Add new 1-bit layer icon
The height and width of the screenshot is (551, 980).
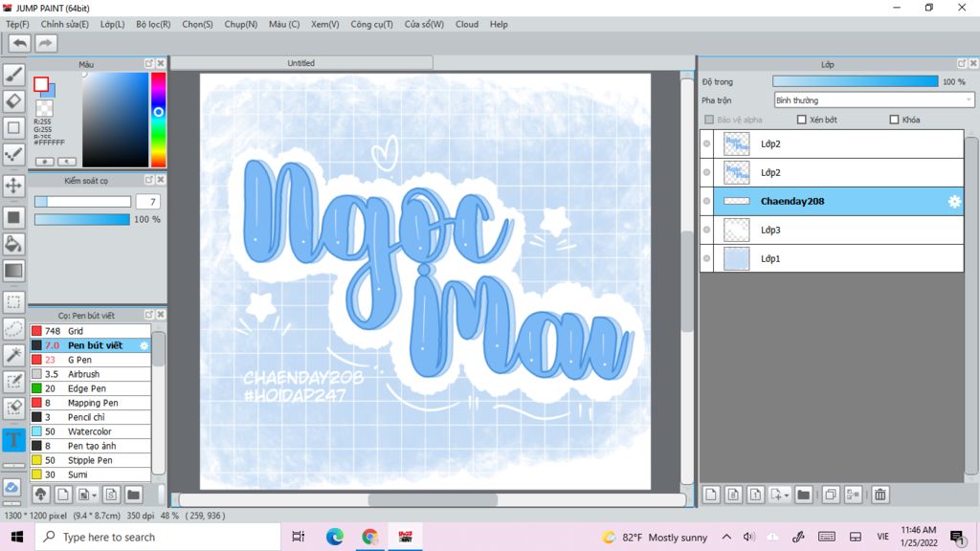click(x=756, y=495)
